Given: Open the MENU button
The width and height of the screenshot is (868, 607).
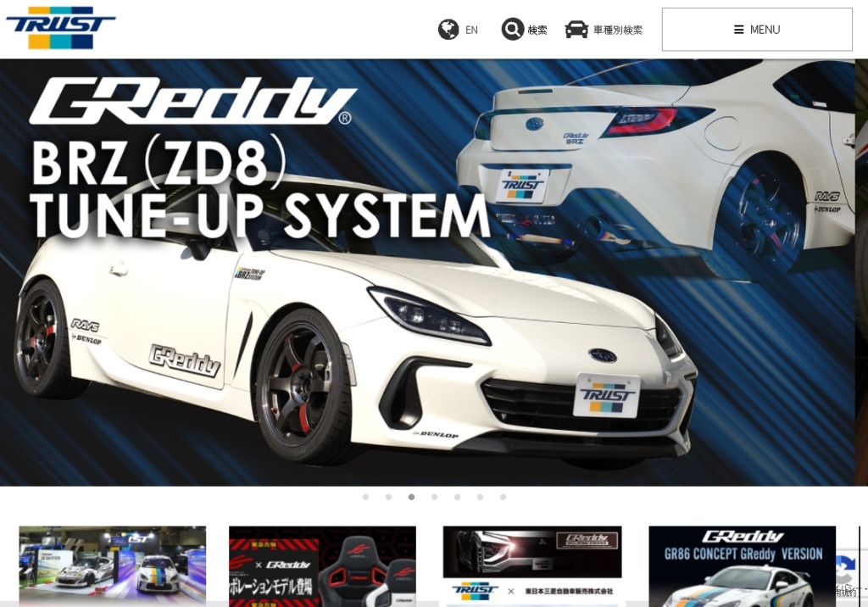Looking at the screenshot, I should (x=757, y=30).
